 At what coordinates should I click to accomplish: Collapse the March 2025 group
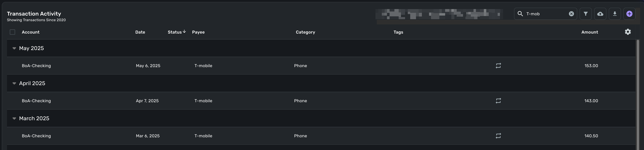pyautogui.click(x=14, y=119)
